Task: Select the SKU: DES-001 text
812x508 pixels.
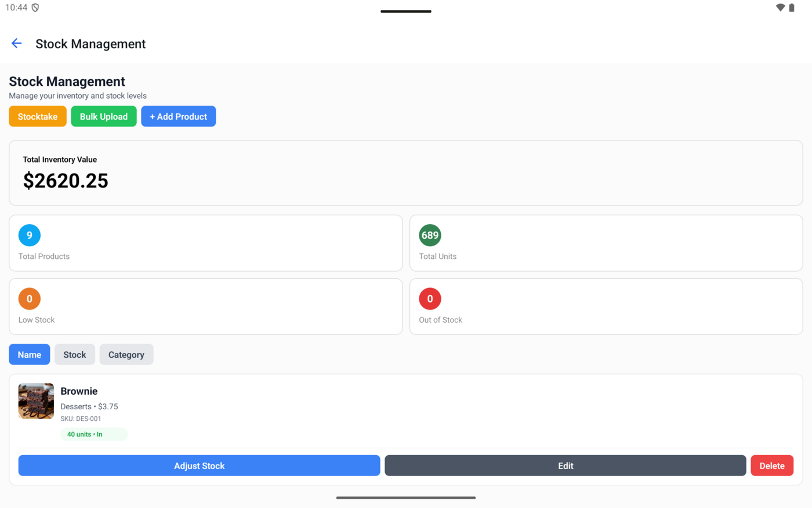Action: pyautogui.click(x=81, y=419)
